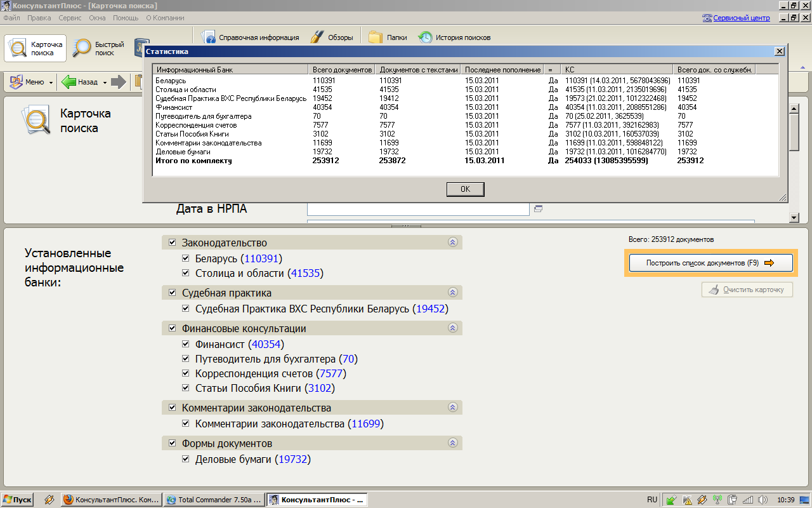Open the Меню dropdown arrow
Image resolution: width=812 pixels, height=508 pixels.
point(50,82)
